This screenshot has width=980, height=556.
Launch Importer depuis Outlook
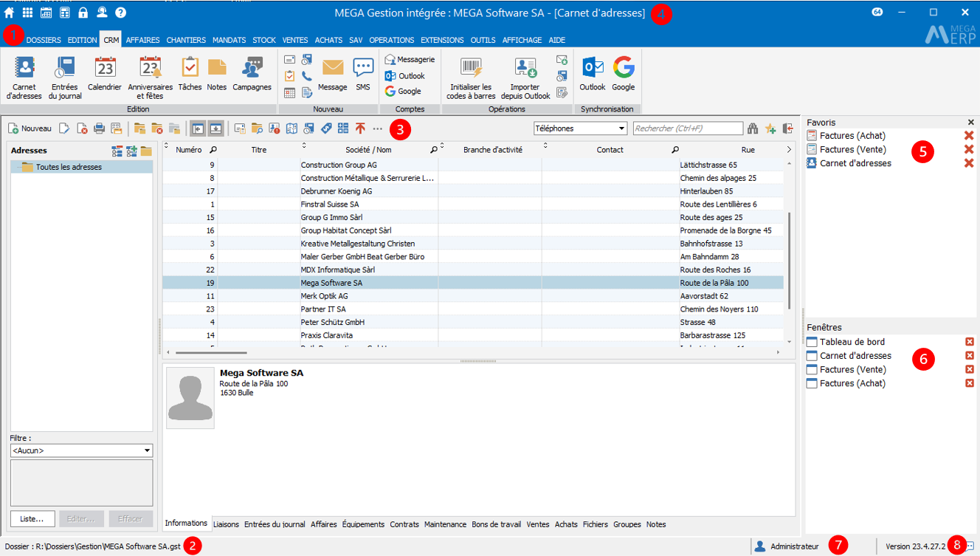pos(525,80)
